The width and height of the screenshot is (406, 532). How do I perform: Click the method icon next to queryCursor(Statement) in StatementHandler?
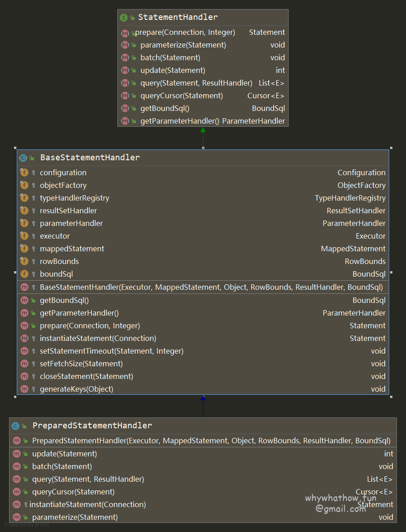tap(125, 96)
